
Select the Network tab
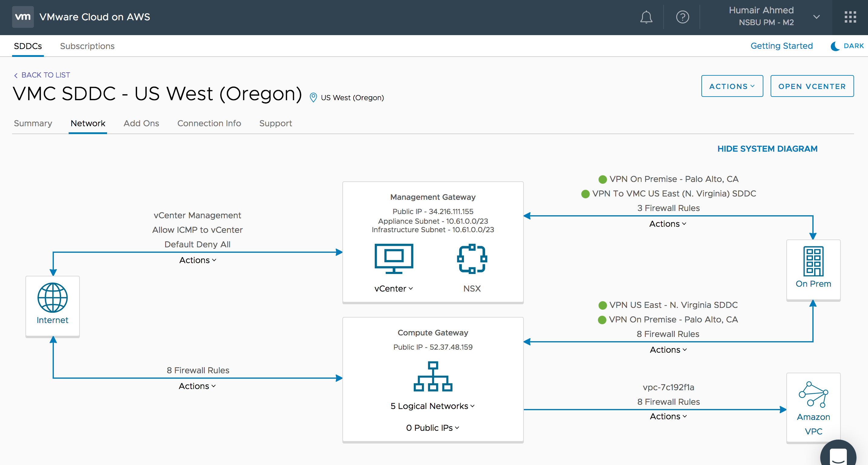[x=88, y=124]
